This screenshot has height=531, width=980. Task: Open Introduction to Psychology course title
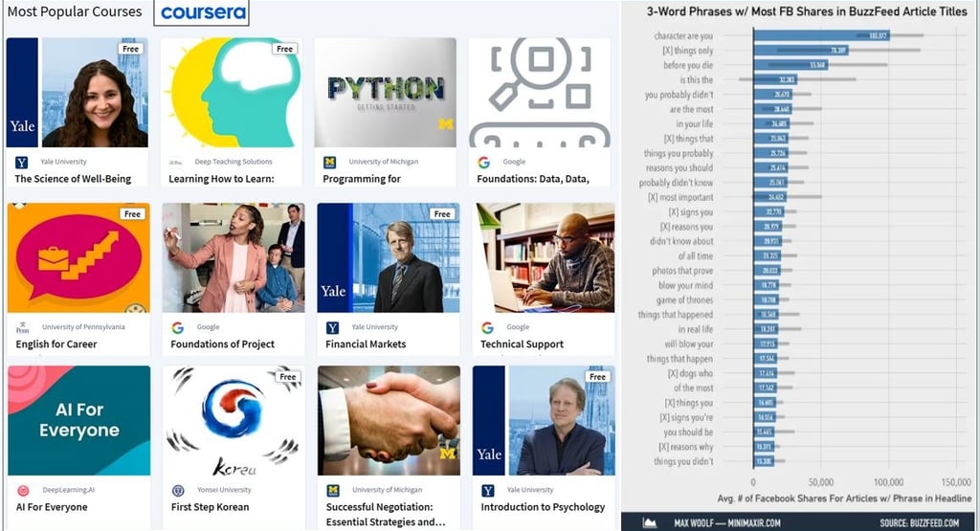tap(543, 507)
